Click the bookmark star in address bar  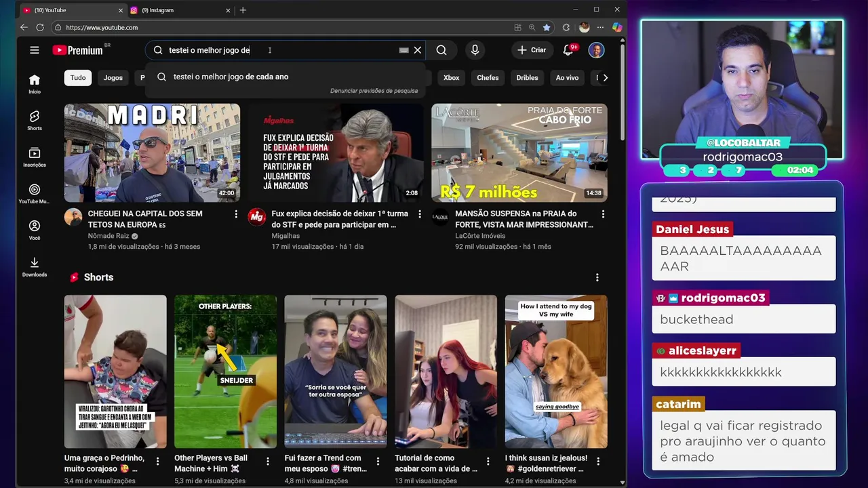(547, 27)
